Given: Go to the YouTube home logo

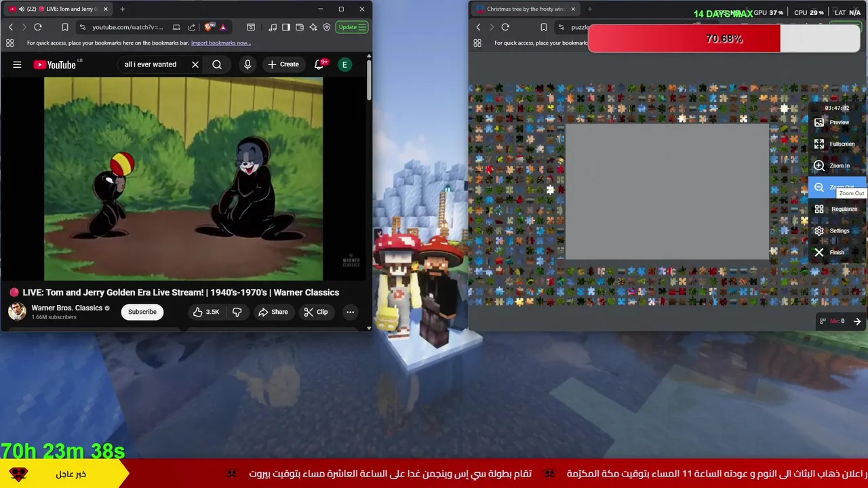Looking at the screenshot, I should [x=55, y=64].
